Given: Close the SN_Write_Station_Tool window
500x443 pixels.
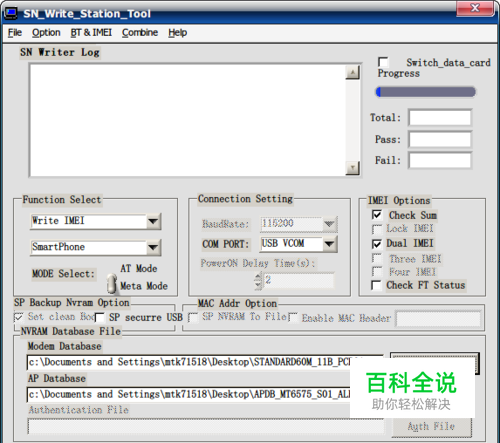Looking at the screenshot, I should pos(475,8).
